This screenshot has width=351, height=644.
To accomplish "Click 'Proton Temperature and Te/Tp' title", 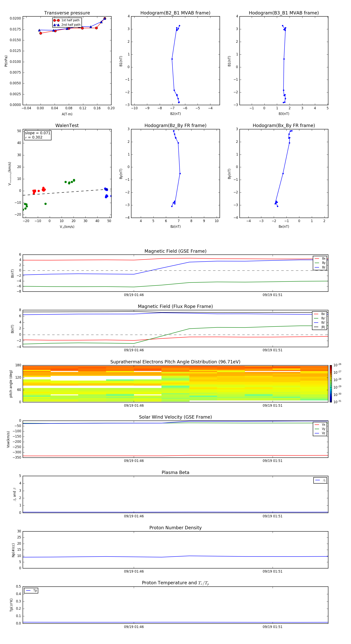I will (175, 583).
